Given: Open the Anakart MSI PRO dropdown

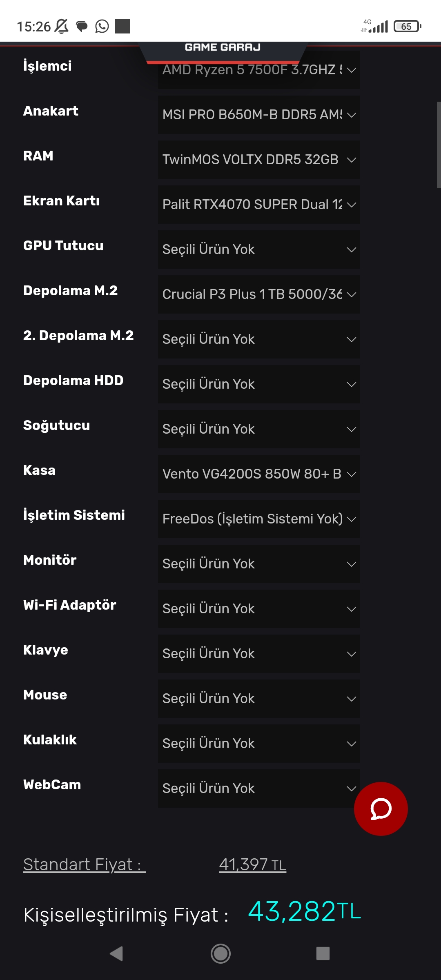Looking at the screenshot, I should point(259,115).
